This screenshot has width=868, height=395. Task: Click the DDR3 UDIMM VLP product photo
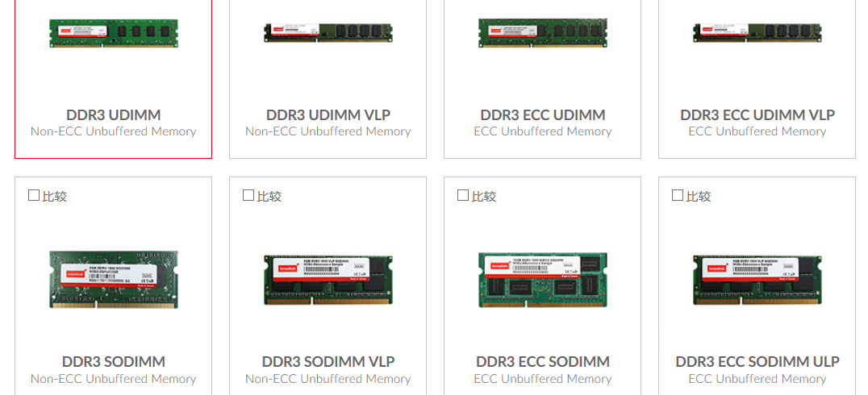tap(328, 32)
